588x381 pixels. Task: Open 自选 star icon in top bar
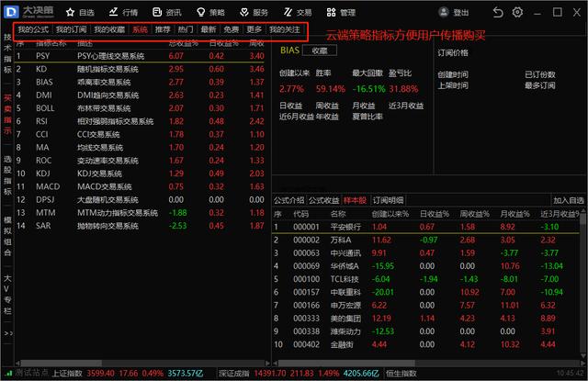click(x=70, y=12)
